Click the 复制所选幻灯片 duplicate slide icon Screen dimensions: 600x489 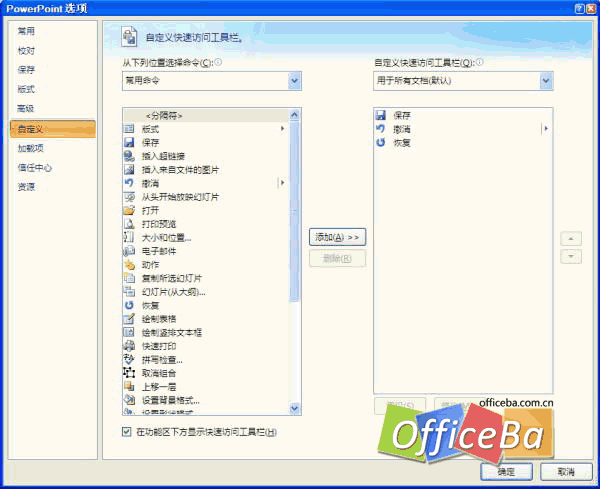(129, 278)
